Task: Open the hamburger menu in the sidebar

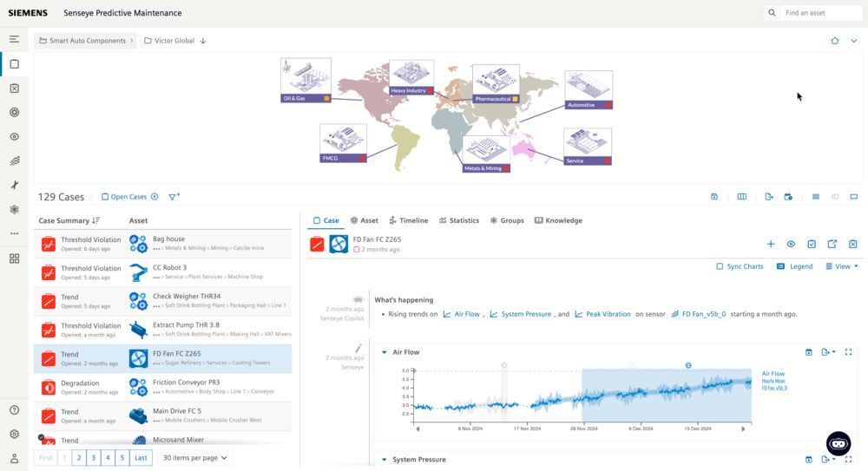Action: (14, 39)
